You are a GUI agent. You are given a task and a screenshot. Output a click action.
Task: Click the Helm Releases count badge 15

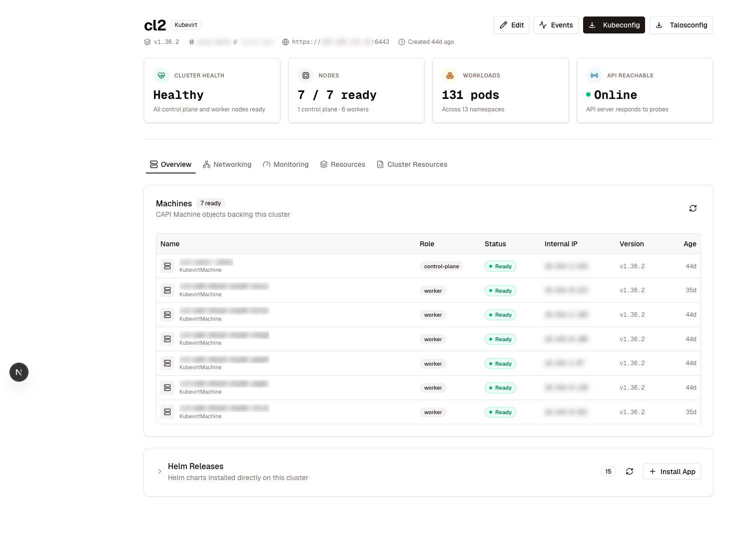(608, 472)
